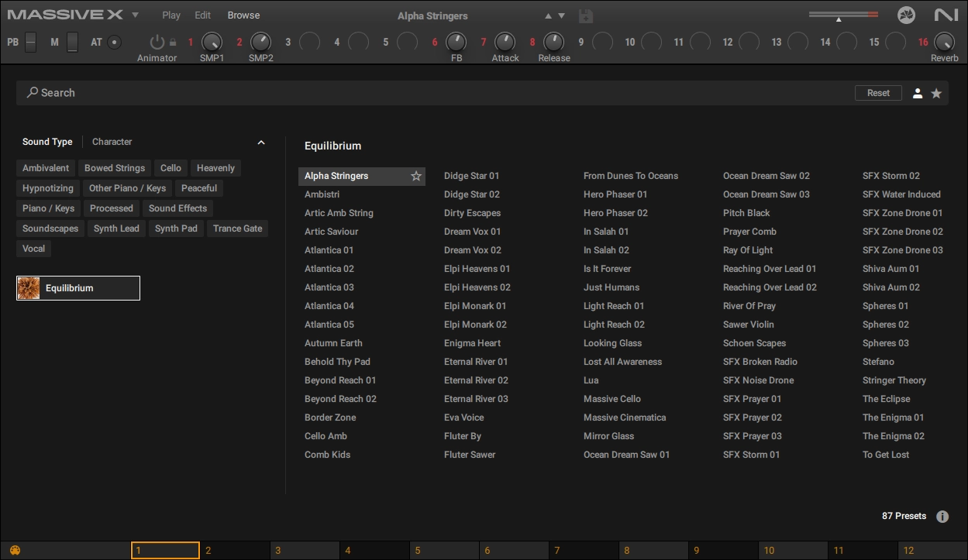Screen dimensions: 968x560
Task: Select slot 5 in the bottom bar
Action: pos(444,551)
